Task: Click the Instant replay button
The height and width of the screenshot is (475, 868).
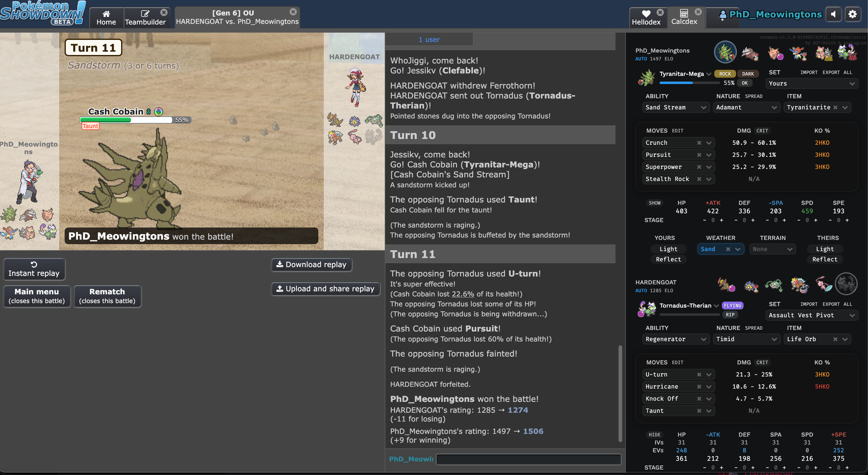Action: click(34, 269)
